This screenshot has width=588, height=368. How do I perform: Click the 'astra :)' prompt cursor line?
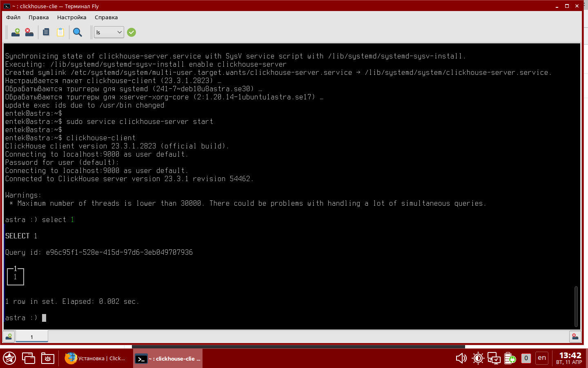[26, 318]
